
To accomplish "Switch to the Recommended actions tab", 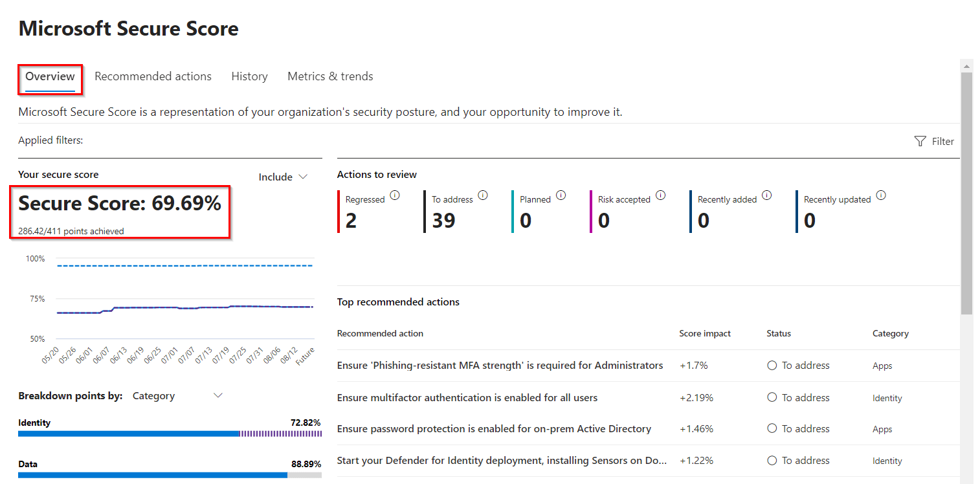I will pos(153,76).
